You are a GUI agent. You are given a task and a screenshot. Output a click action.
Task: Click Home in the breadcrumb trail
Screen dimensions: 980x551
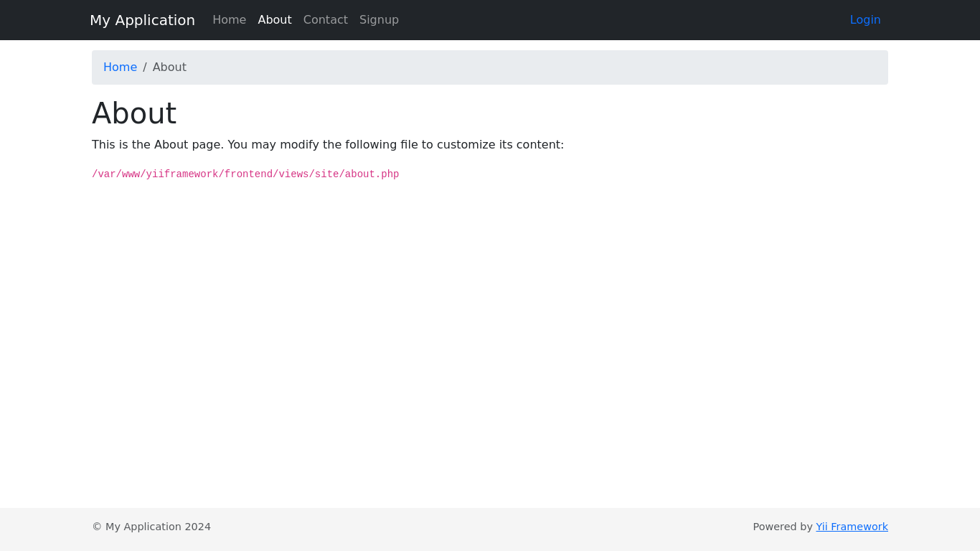pos(120,67)
